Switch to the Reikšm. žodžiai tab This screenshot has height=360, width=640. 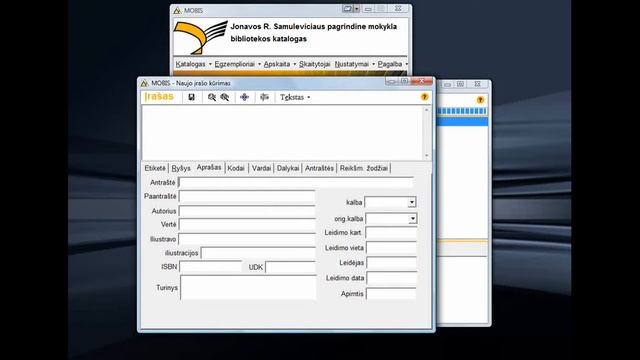click(x=364, y=168)
